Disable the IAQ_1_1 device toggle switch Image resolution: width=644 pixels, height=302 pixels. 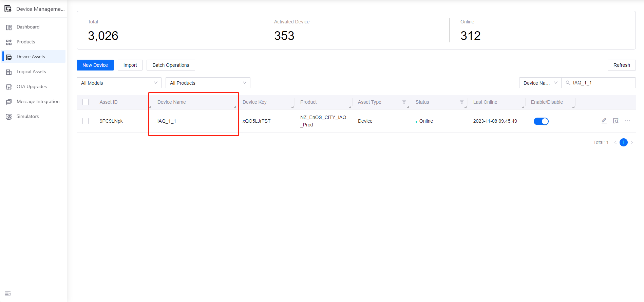541,121
